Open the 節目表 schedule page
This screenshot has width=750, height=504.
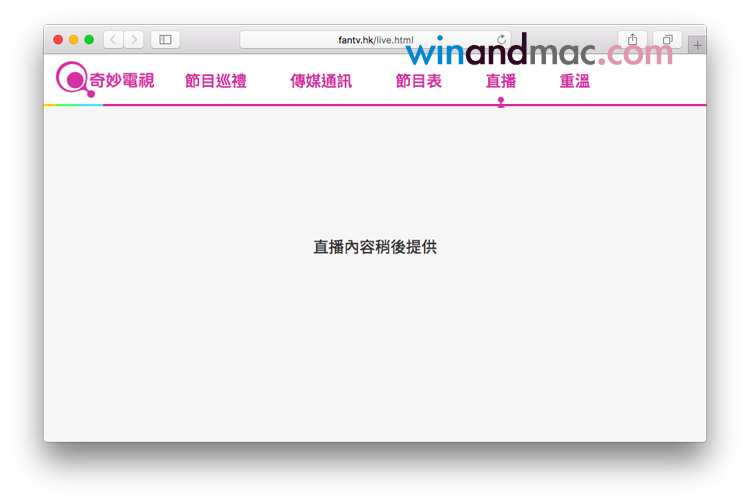[418, 81]
